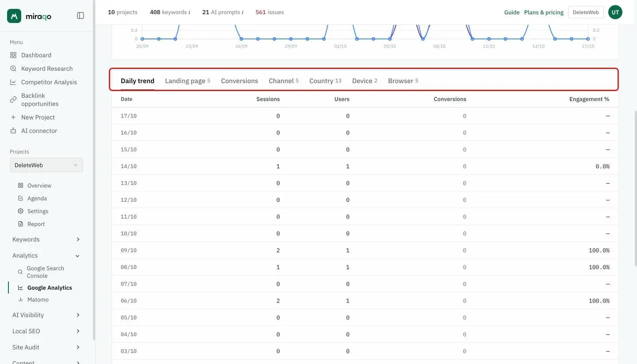Click the 21 AI prompts text
This screenshot has height=364, width=637.
pos(223,12)
